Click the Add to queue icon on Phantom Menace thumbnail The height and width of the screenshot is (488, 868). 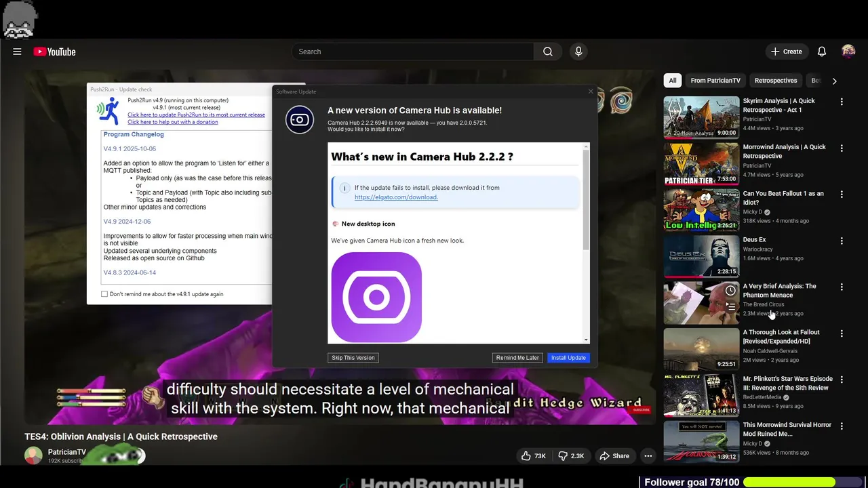click(730, 306)
